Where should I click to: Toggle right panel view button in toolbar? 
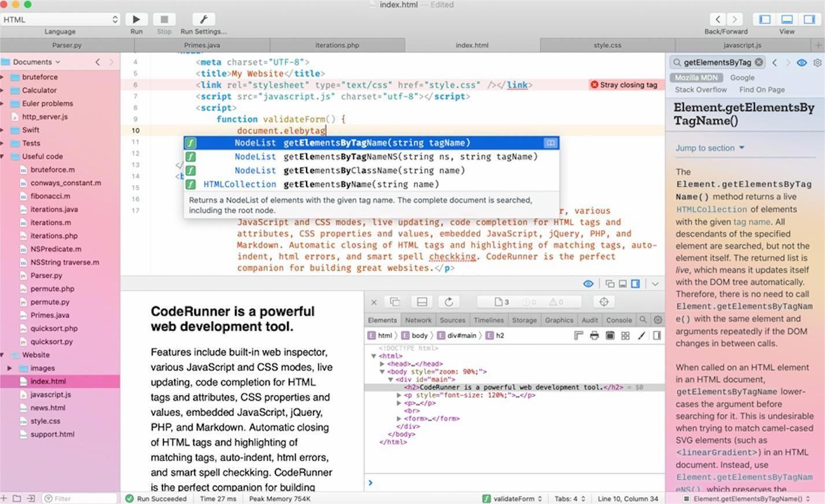809,19
